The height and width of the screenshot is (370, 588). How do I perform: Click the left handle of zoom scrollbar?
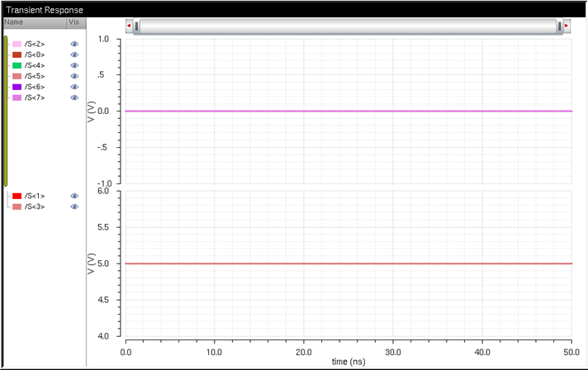pos(137,26)
